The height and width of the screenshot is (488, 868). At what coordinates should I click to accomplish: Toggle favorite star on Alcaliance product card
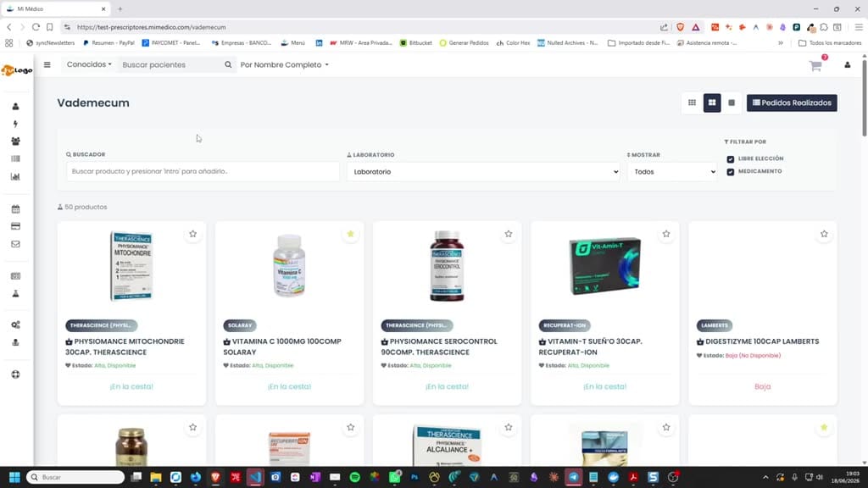509,427
